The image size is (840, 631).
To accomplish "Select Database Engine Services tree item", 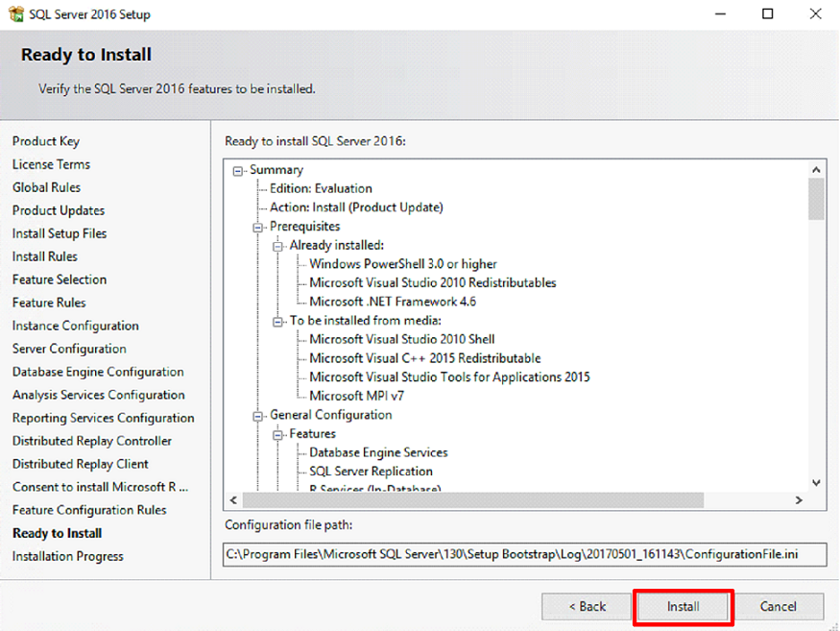I will (x=378, y=452).
